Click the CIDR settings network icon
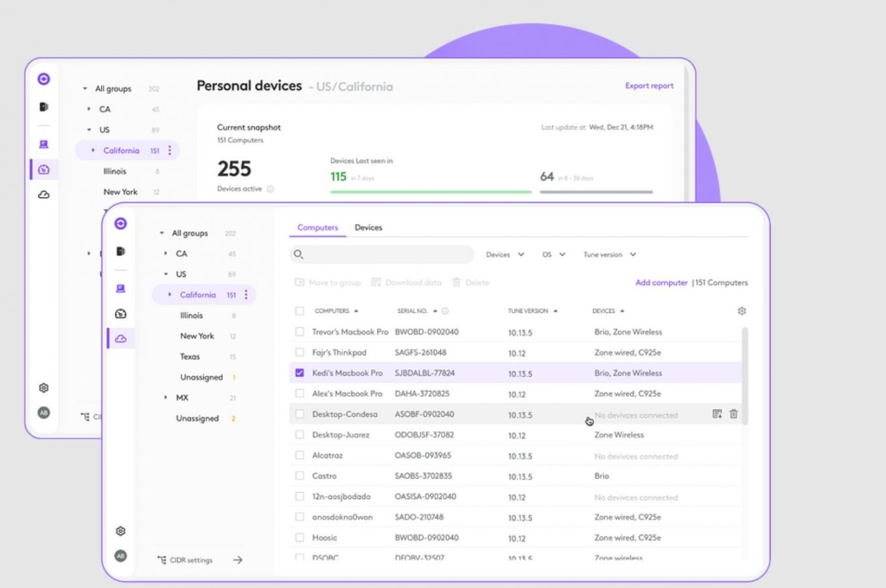 point(161,560)
